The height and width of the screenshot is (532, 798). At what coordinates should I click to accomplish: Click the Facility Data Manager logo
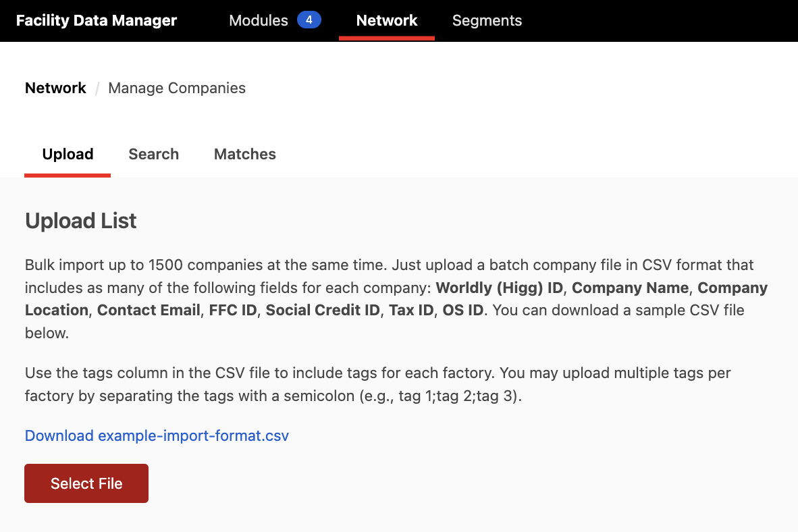(x=96, y=20)
